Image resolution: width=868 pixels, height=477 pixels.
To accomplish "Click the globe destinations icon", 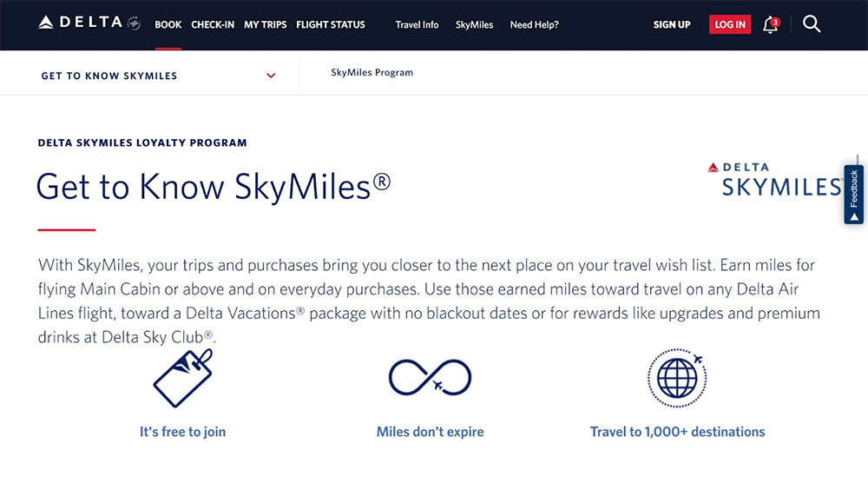I will coord(677,377).
